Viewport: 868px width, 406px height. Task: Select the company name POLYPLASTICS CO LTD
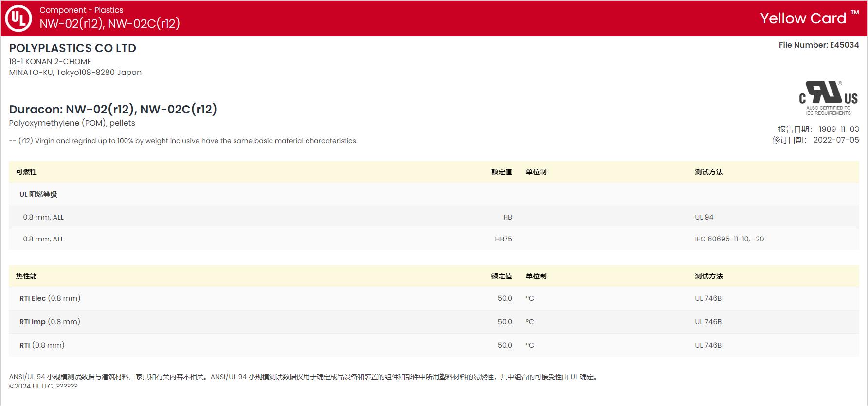click(72, 48)
